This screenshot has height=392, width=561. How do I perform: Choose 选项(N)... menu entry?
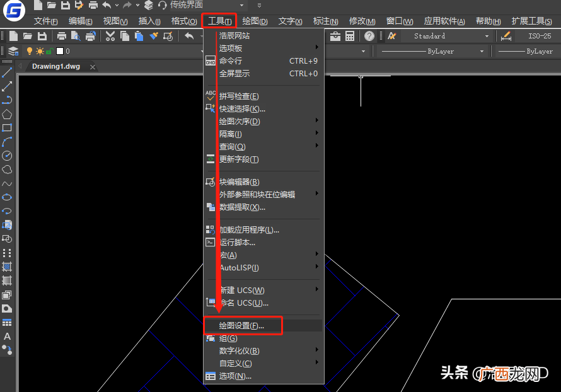coord(263,376)
